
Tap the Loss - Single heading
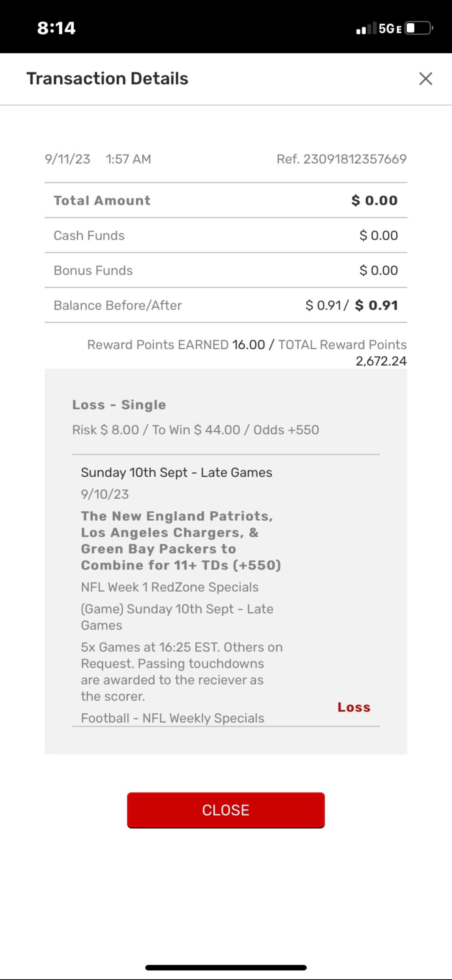119,404
